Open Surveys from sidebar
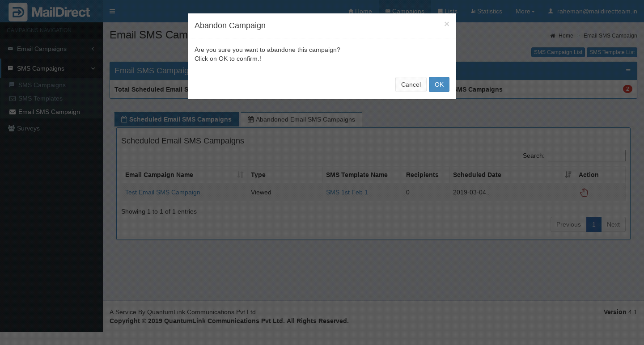The width and height of the screenshot is (644, 345). 28,128
